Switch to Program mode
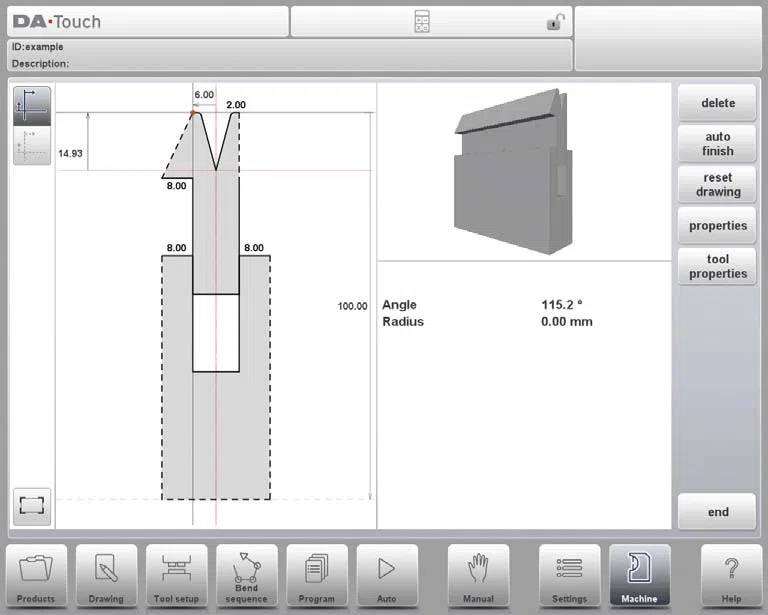768x615 pixels. pyautogui.click(x=317, y=576)
